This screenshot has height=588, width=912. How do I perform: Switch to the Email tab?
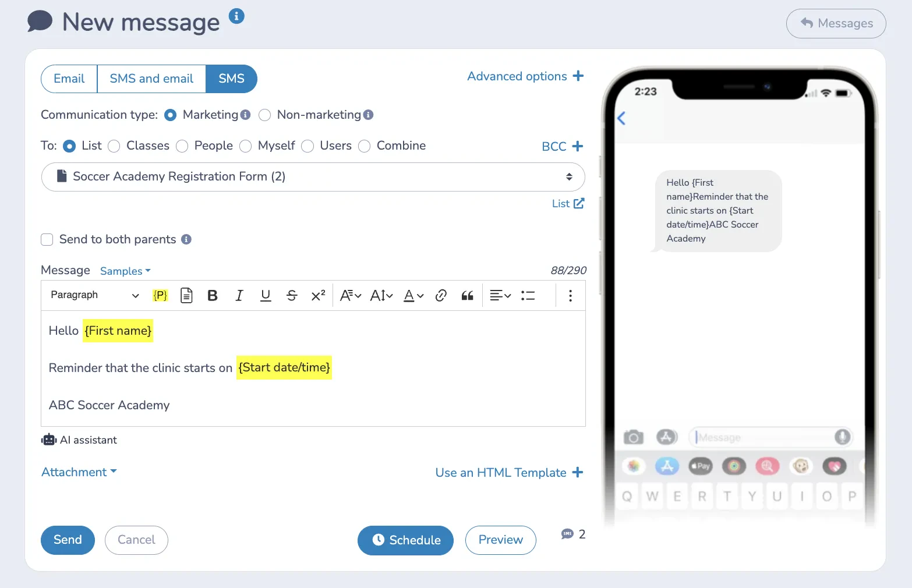click(69, 79)
